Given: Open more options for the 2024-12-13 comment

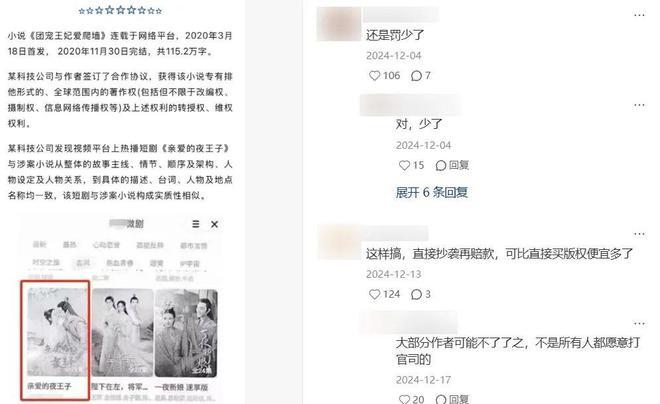Looking at the screenshot, I should pos(639,234).
